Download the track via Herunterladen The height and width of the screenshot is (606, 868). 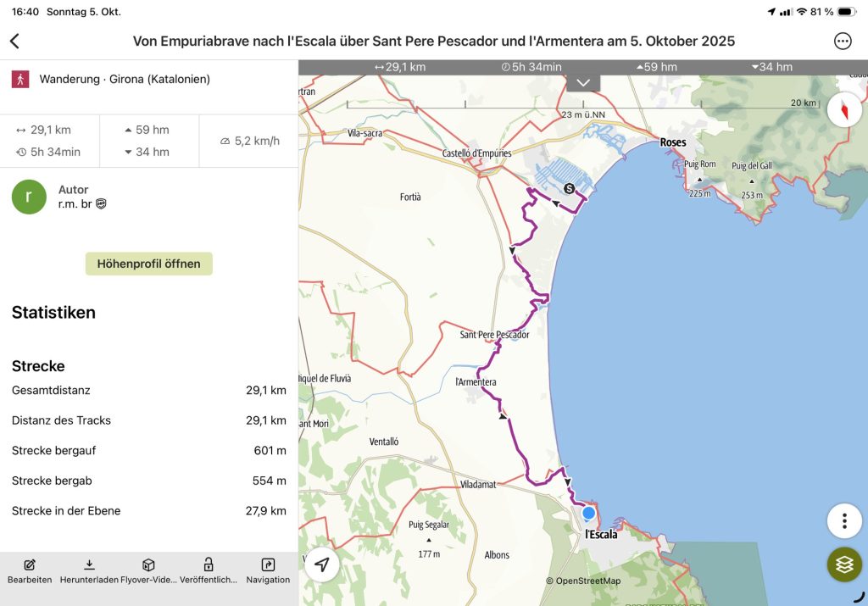89,570
